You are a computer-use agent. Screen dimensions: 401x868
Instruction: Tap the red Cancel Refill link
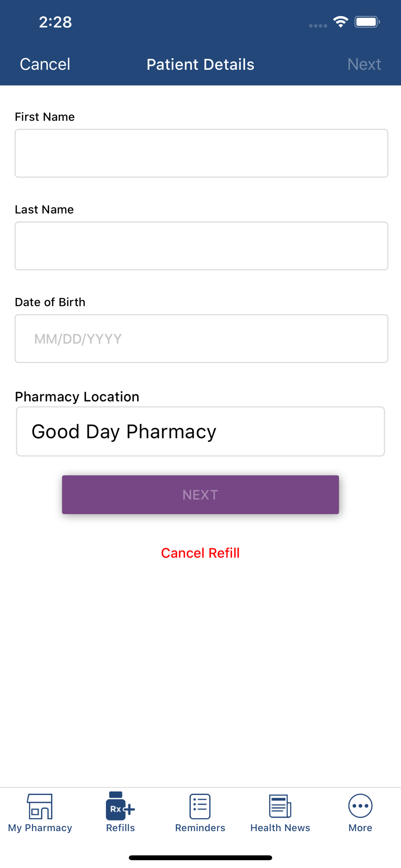coord(200,553)
